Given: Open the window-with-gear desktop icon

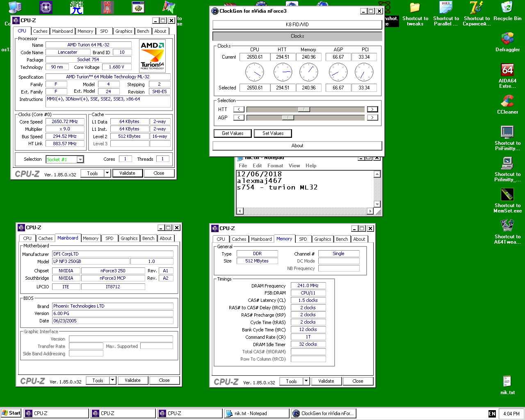Looking at the screenshot, I should pyautogui.click(x=138, y=7).
